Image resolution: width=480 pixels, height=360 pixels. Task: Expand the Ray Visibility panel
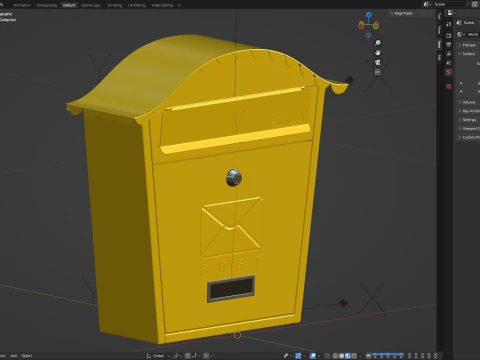coord(468,111)
